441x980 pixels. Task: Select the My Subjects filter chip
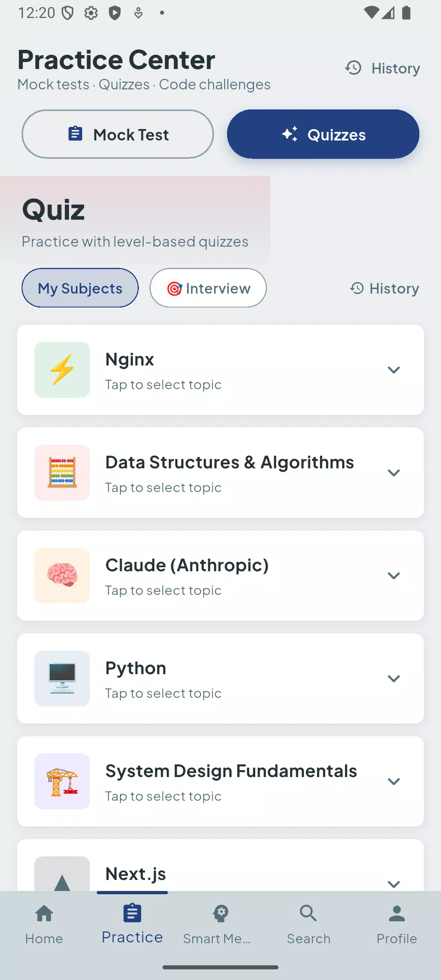point(80,288)
